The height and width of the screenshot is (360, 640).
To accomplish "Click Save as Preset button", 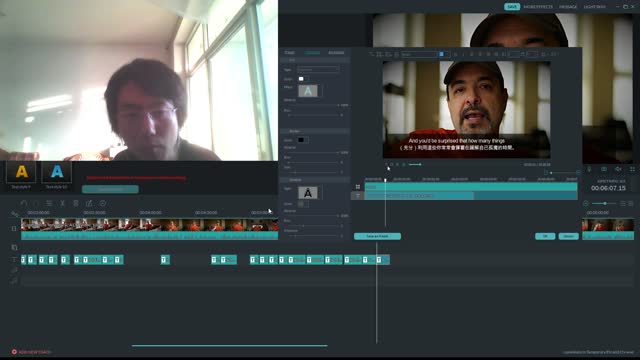I will tap(377, 236).
